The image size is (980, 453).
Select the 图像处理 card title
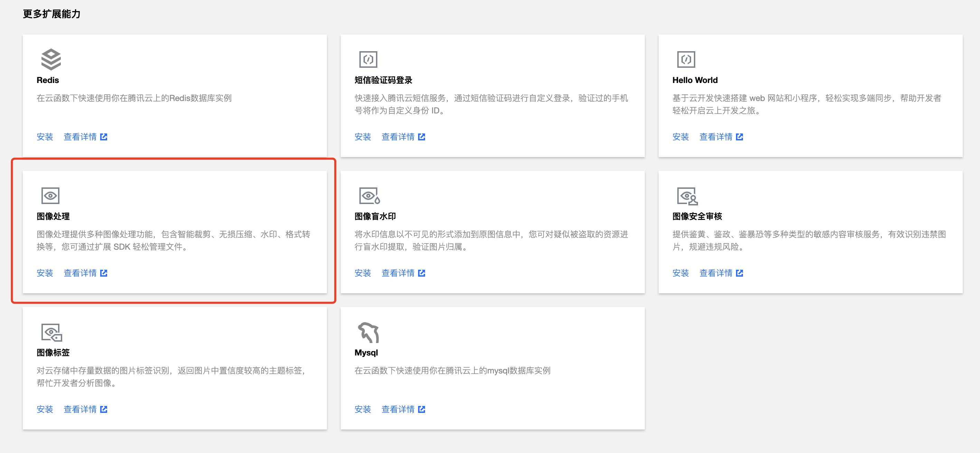coord(53,216)
